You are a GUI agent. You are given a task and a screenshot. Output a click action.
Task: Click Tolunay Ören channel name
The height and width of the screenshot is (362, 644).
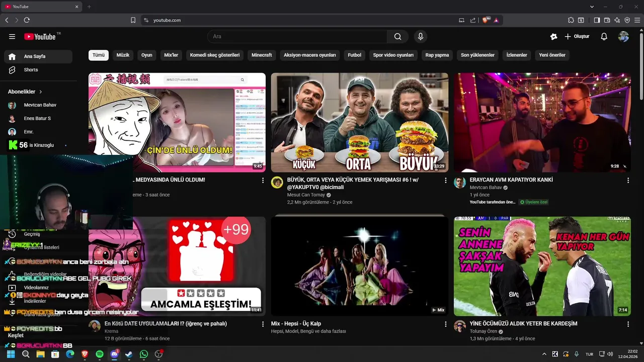[x=483, y=331]
